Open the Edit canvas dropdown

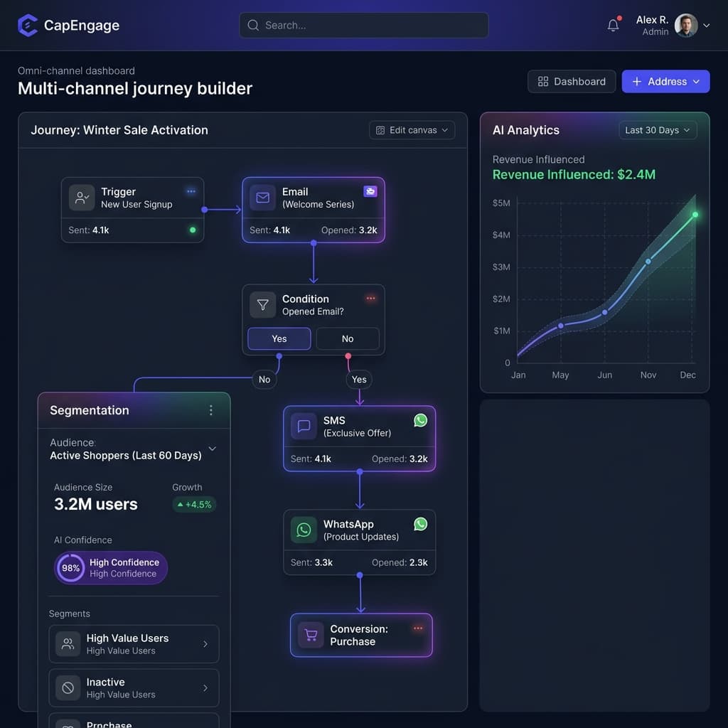412,131
